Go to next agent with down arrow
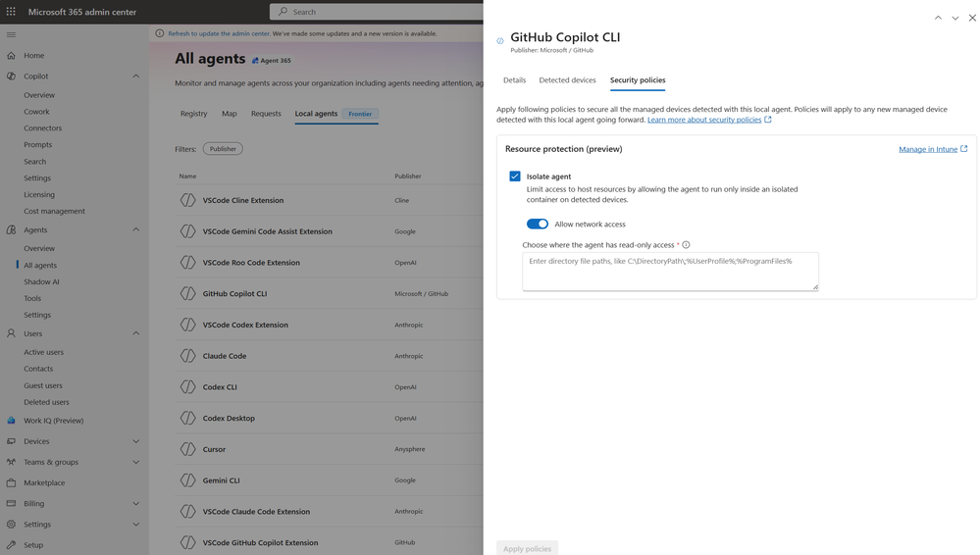980x555 pixels. point(955,18)
